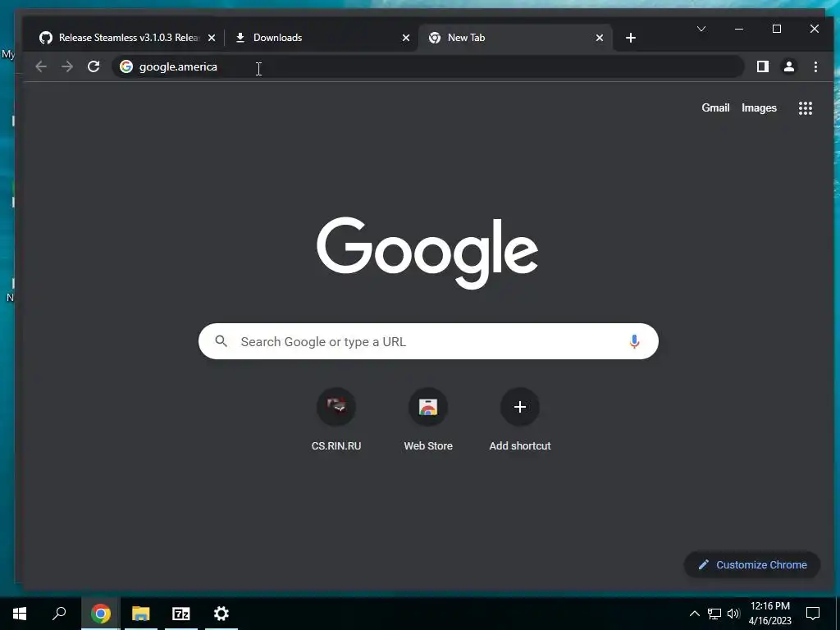
Task: Expand the tab search chevron
Action: click(x=701, y=29)
